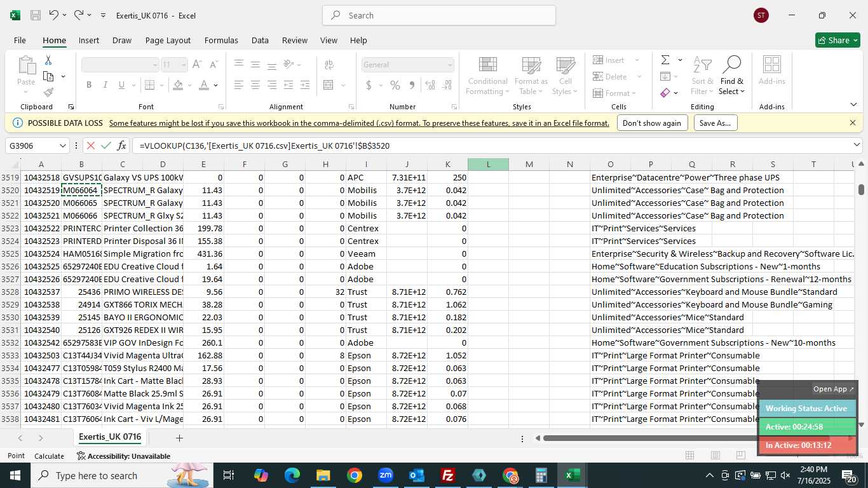Click the Add-ins icon
This screenshot has width=868, height=488.
tap(772, 71)
